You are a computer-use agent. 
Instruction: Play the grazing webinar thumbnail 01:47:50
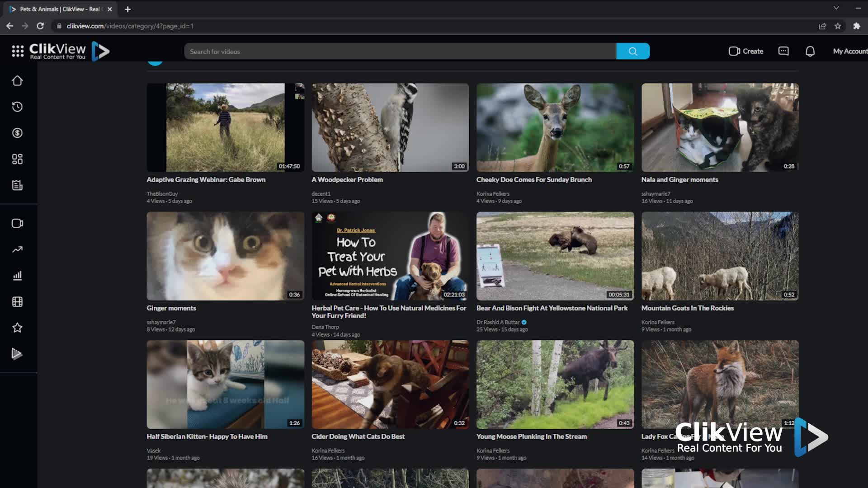[225, 127]
